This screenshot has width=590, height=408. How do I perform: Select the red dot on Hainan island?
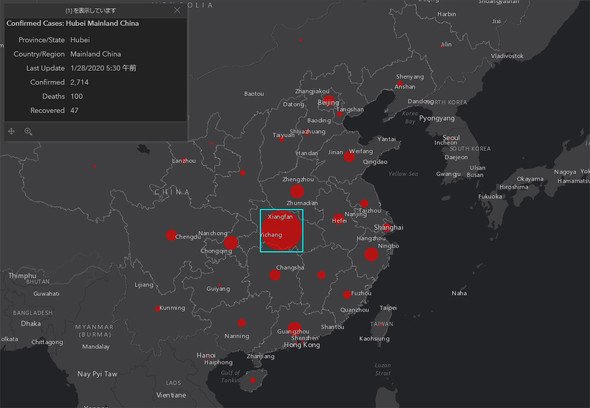click(253, 381)
